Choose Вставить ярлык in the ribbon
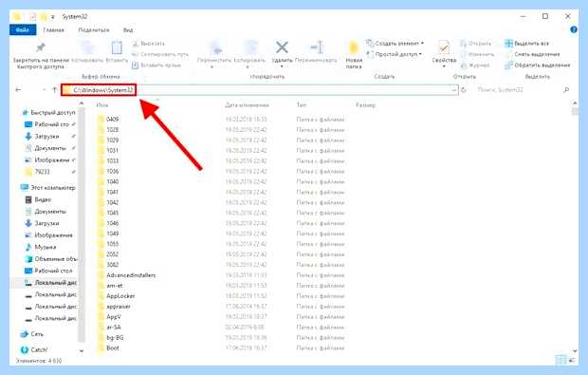Screen dimensions: 588x375 (x=156, y=66)
